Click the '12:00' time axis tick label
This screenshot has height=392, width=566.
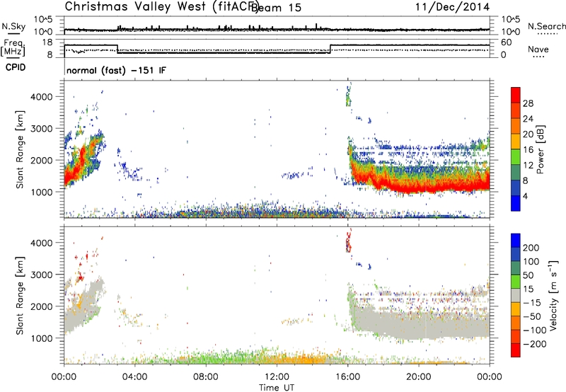point(277,377)
